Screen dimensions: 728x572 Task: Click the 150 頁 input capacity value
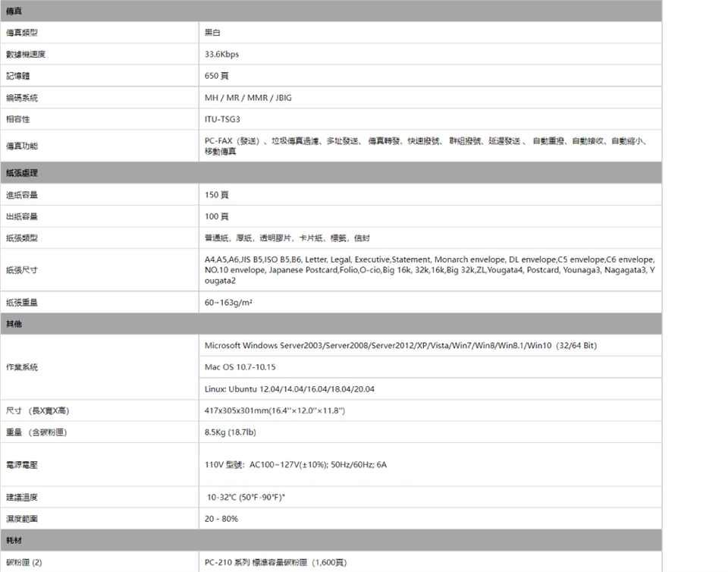(x=218, y=195)
